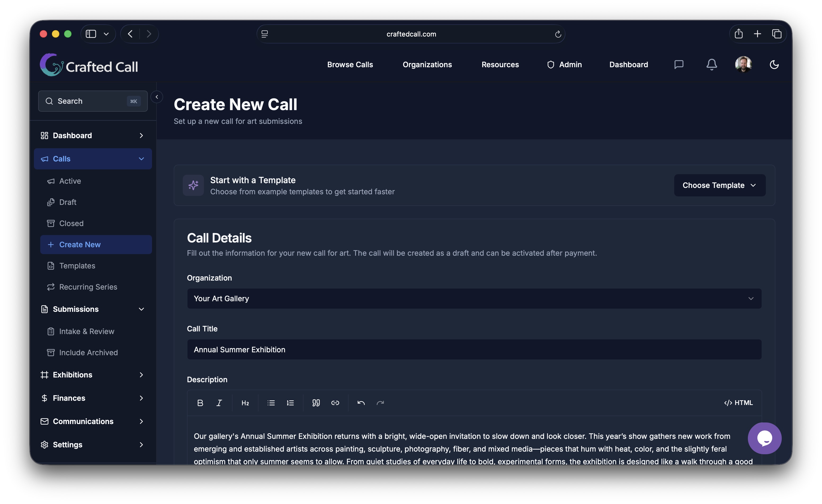The width and height of the screenshot is (822, 504).
Task: Create a bulleted list in the description
Action: coord(271,403)
